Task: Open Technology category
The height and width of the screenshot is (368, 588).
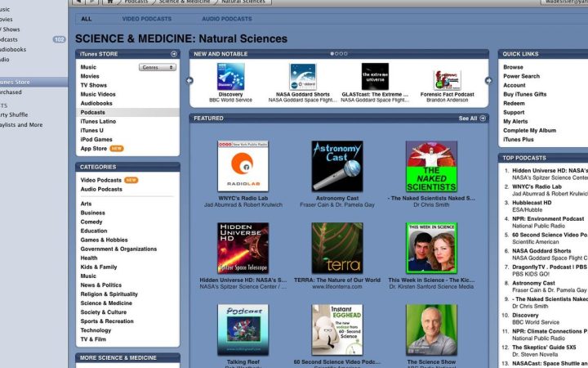Action: tap(96, 330)
